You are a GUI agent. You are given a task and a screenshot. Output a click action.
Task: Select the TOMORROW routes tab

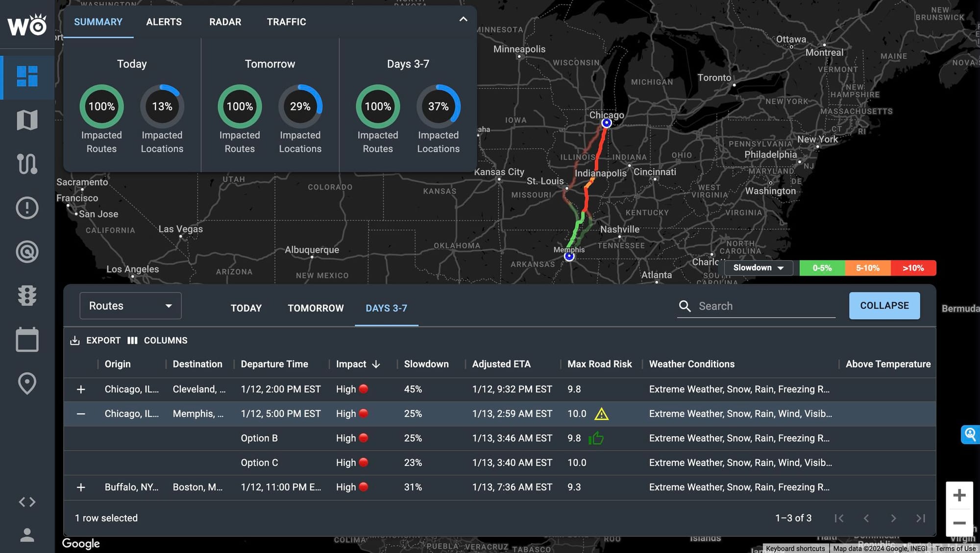coord(316,308)
